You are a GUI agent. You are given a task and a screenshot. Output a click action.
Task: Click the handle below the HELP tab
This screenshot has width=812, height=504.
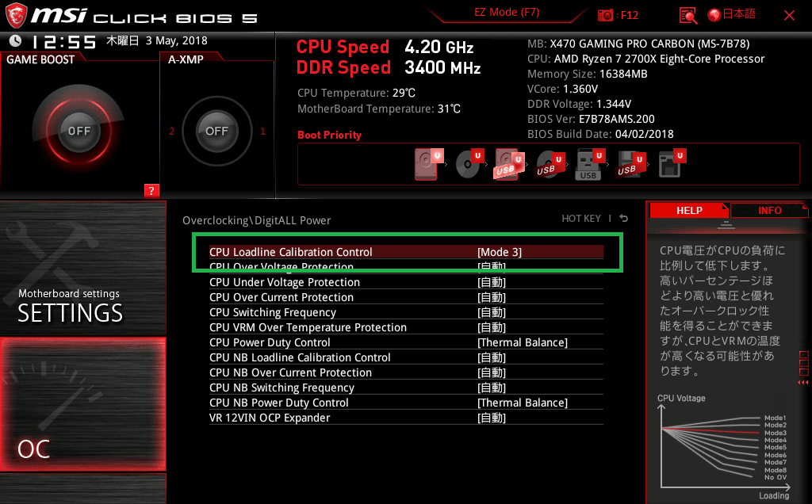coord(726,224)
